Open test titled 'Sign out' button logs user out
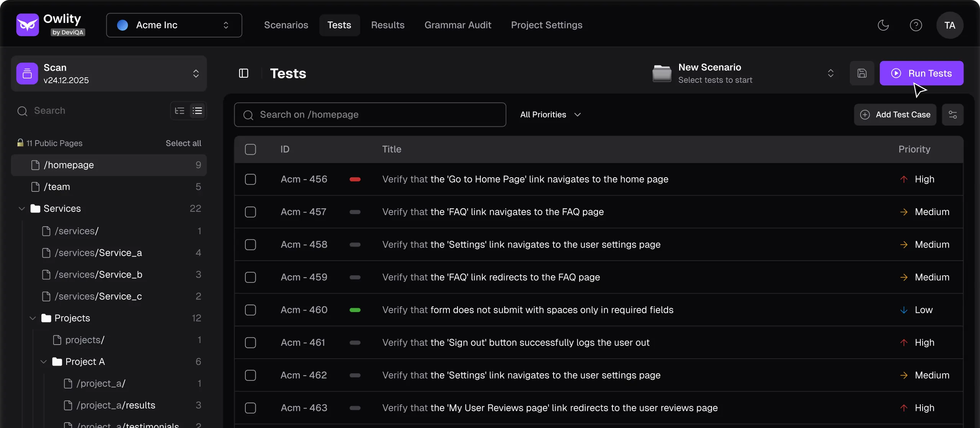980x428 pixels. pyautogui.click(x=516, y=343)
